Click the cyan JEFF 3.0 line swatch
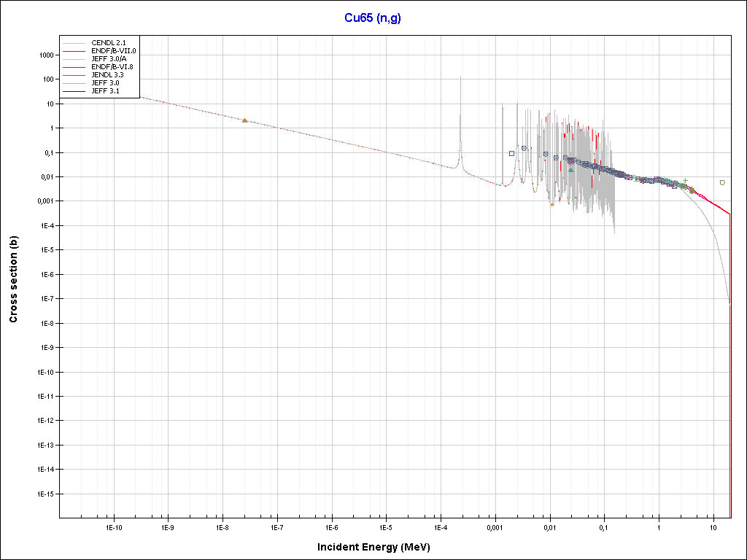Image resolution: width=747 pixels, height=560 pixels. pos(74,83)
